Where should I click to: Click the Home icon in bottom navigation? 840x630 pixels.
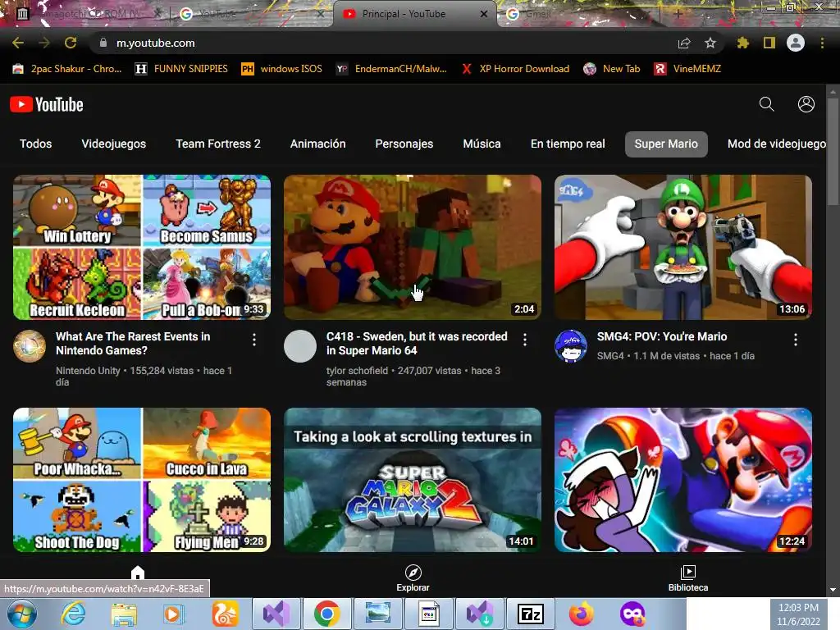(x=138, y=572)
